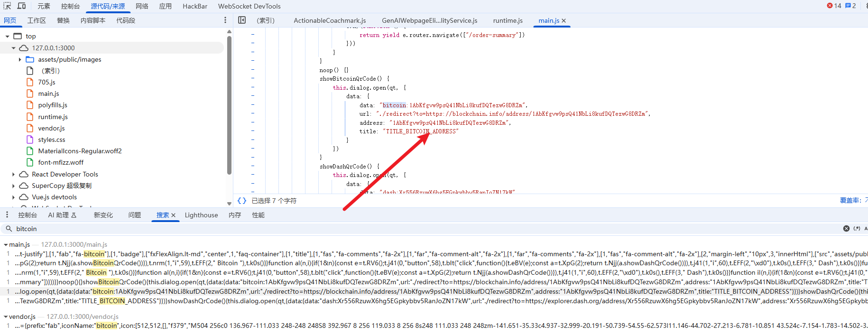This screenshot has width=868, height=335.
Task: Open polyfills.js in the file tree
Action: click(53, 105)
